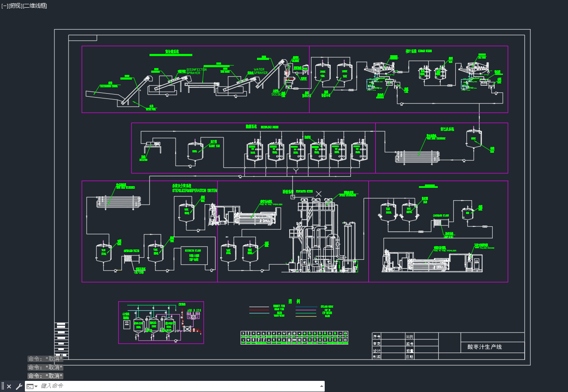Image resolution: width=568 pixels, height=392 pixels.
Task: Open the [-] viewport controls menu
Action: 5,6
